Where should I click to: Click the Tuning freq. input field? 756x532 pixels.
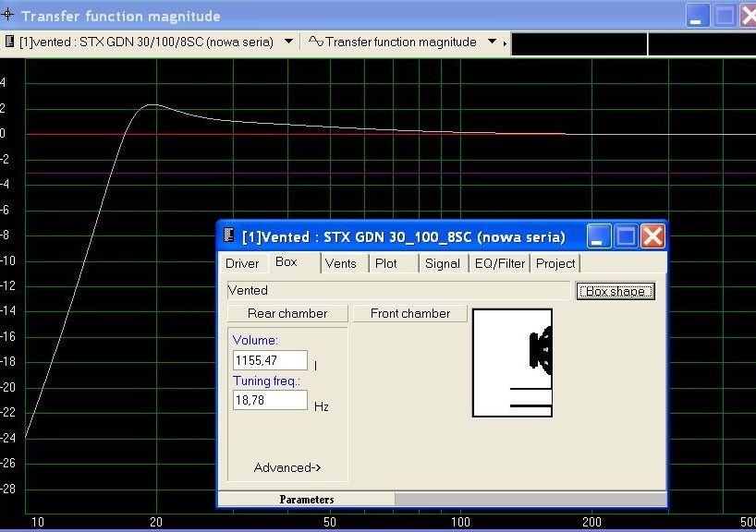(x=270, y=401)
